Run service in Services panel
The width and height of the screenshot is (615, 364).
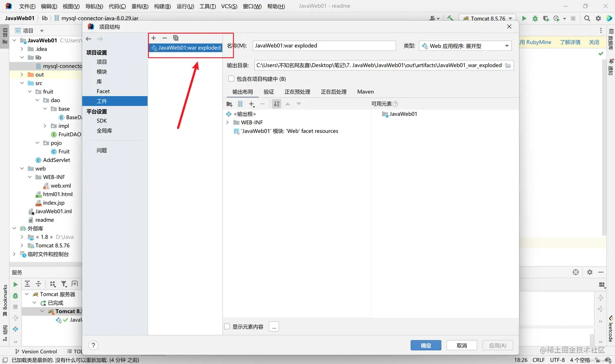coord(15,285)
